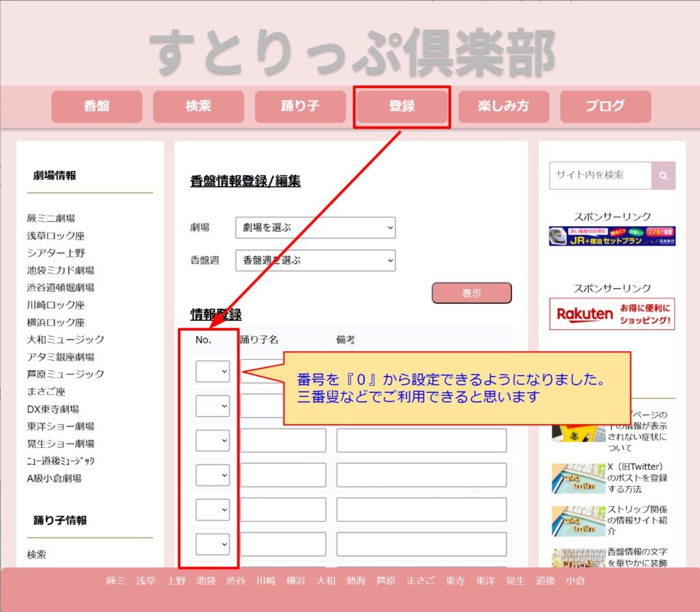
Task: Switch to the ブログ navigation tab
Action: point(605,107)
